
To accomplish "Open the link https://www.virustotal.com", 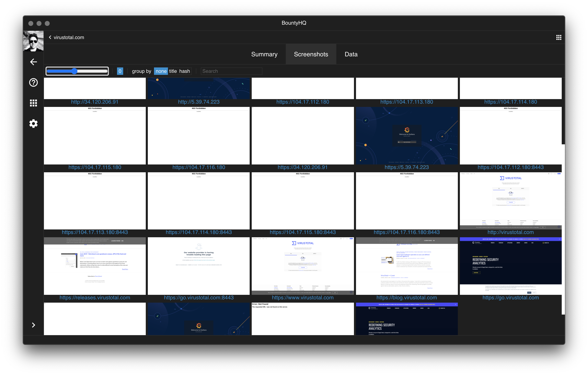I will (303, 297).
